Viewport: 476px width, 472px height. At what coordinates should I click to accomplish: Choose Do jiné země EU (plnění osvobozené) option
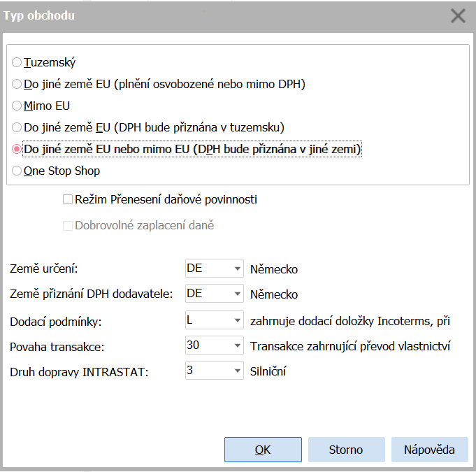pos(17,85)
